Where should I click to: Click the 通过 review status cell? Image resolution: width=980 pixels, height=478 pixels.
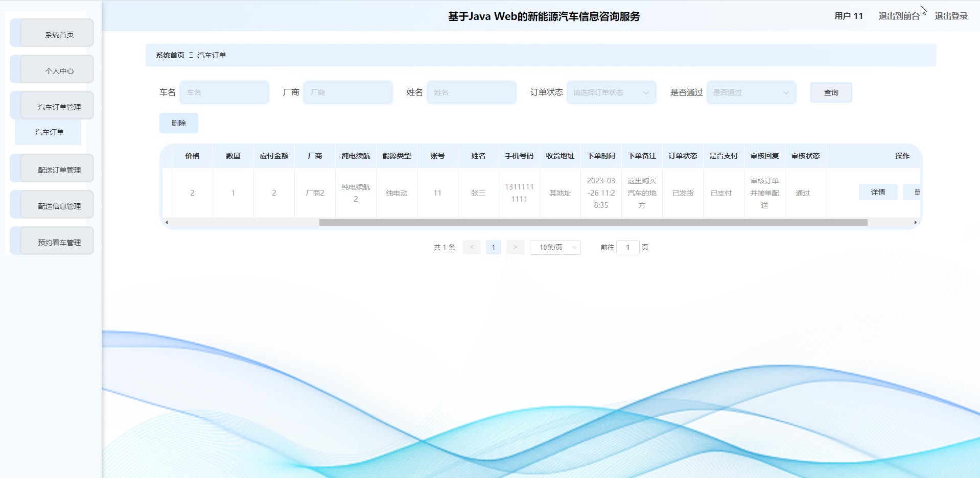click(805, 193)
